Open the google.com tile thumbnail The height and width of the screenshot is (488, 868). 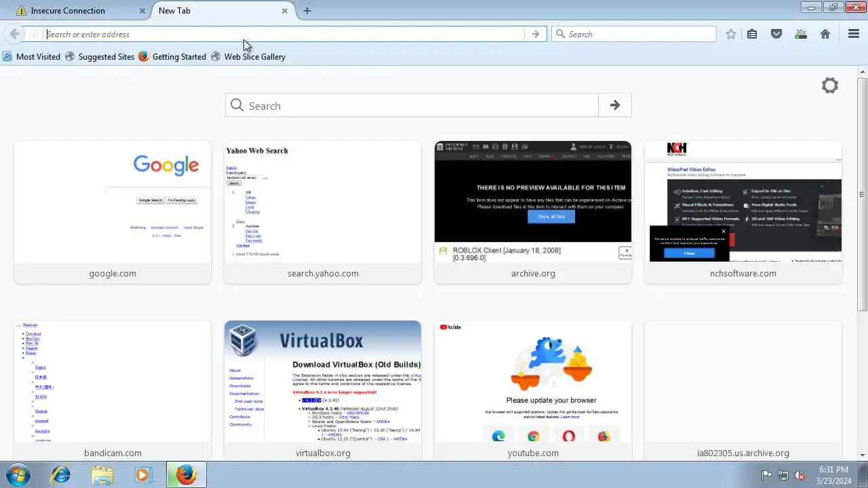pyautogui.click(x=113, y=202)
